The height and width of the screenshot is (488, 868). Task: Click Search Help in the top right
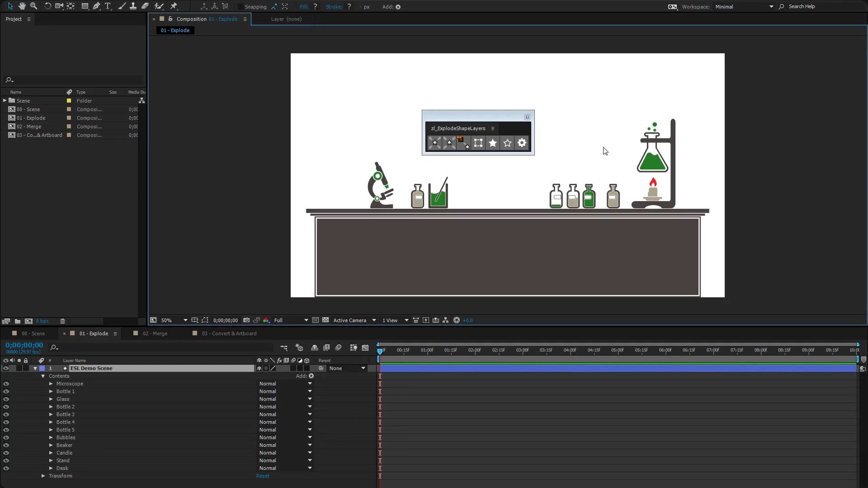point(802,6)
